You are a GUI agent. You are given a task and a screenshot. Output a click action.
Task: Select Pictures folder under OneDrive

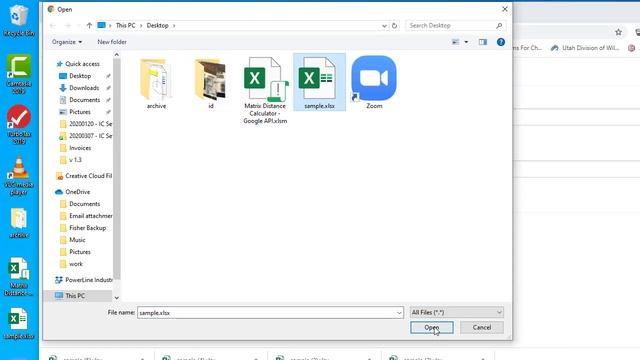coord(80,252)
